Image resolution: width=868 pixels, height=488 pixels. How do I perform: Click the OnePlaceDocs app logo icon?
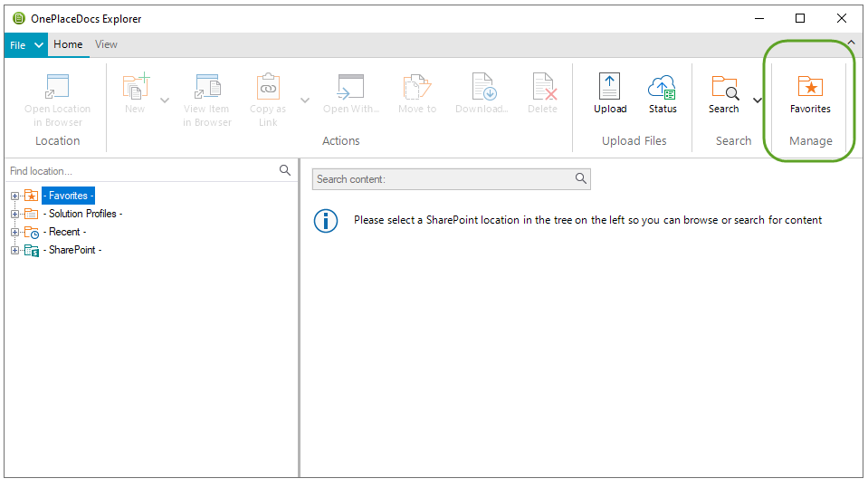[19, 18]
